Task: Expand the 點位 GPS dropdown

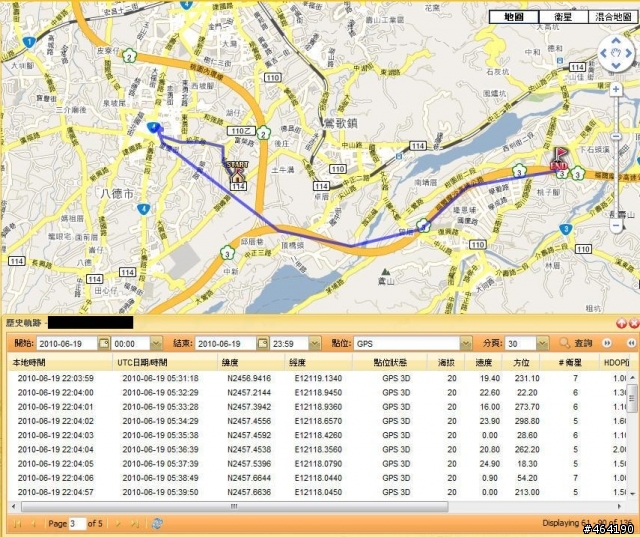Action: [466, 344]
